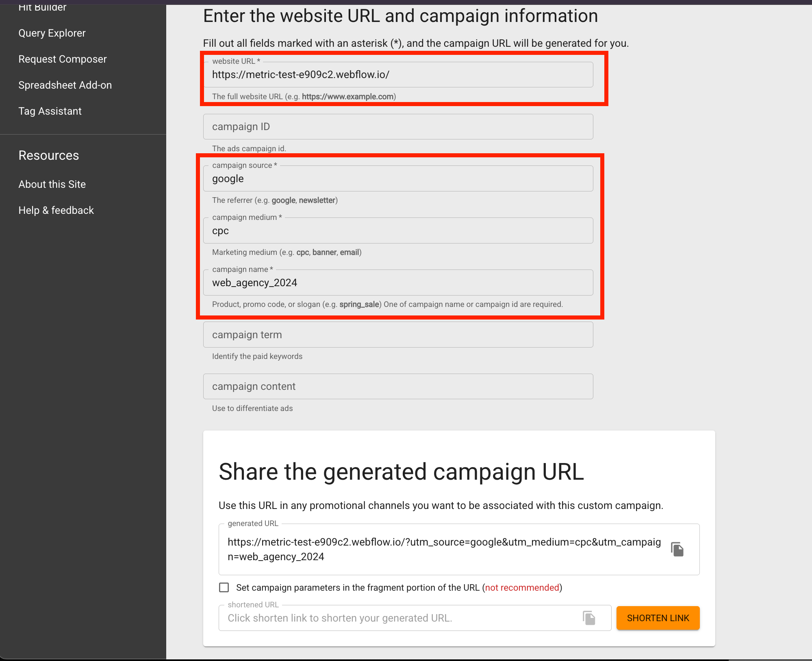Viewport: 812px width, 661px height.
Task: Click 'The ads campaign id.' hint
Action: [249, 148]
